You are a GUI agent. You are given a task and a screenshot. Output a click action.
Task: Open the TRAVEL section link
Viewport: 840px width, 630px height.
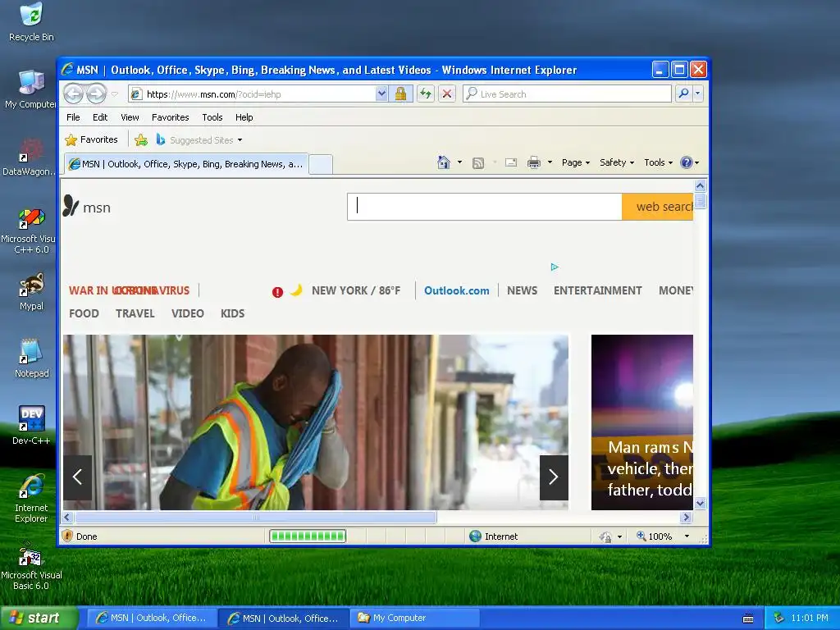135,313
